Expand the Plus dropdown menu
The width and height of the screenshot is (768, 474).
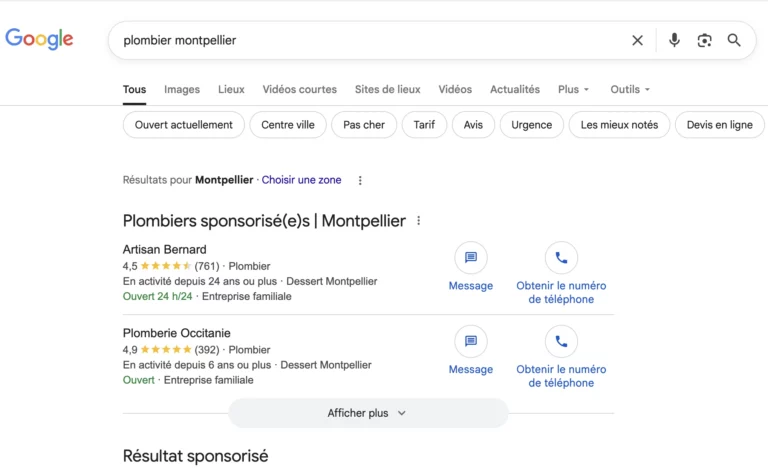(573, 89)
